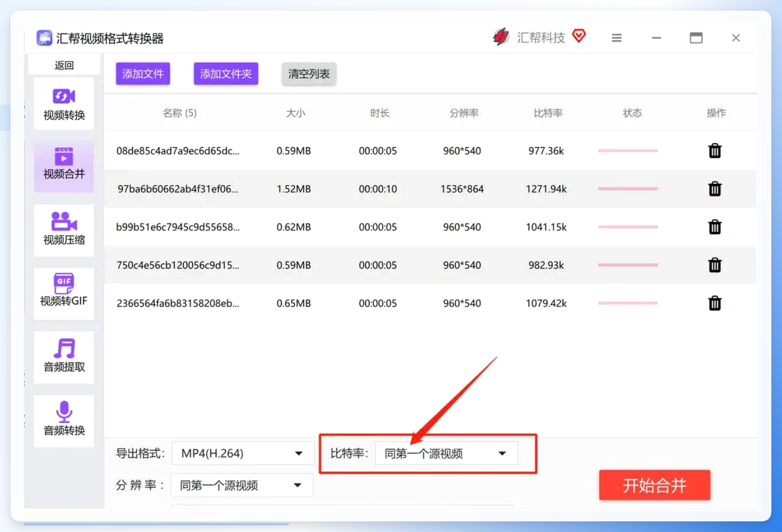Click the 982.93k bitrate cell
The width and height of the screenshot is (782, 532).
click(x=546, y=265)
